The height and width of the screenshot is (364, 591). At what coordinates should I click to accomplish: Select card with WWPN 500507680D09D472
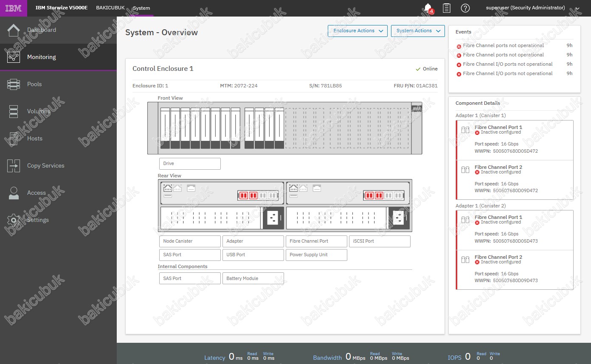pos(515,180)
